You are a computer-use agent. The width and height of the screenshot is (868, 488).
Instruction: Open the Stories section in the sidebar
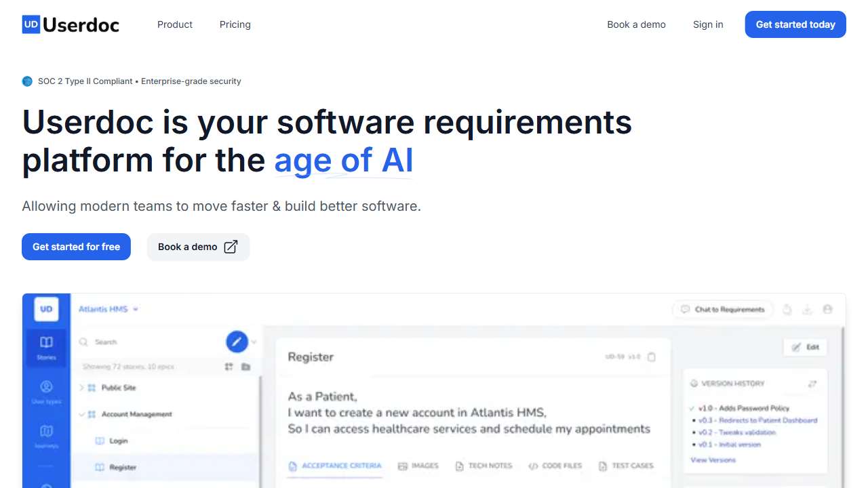click(46, 347)
